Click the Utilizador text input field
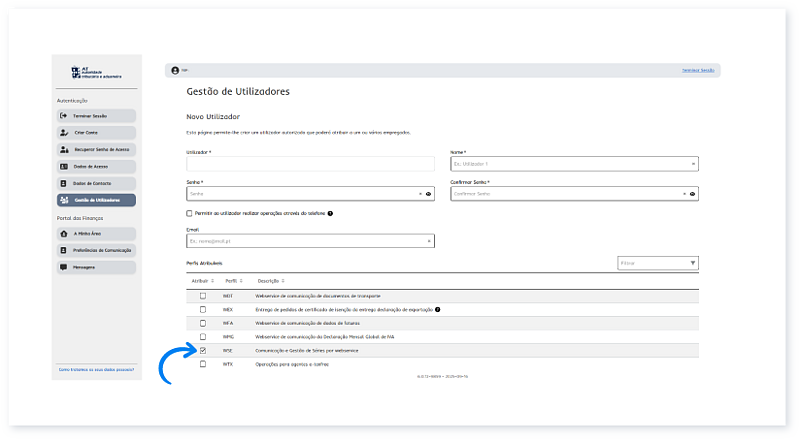The image size is (800, 440). tap(309, 164)
